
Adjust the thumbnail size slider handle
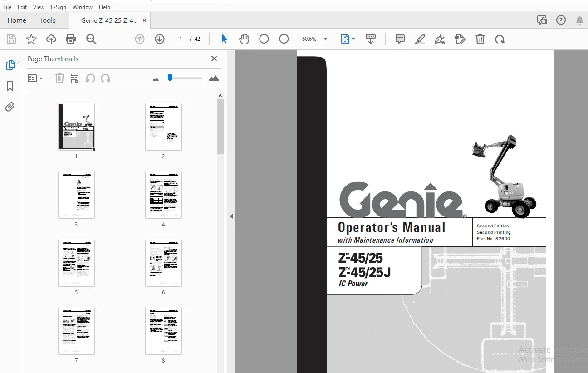pyautogui.click(x=170, y=78)
